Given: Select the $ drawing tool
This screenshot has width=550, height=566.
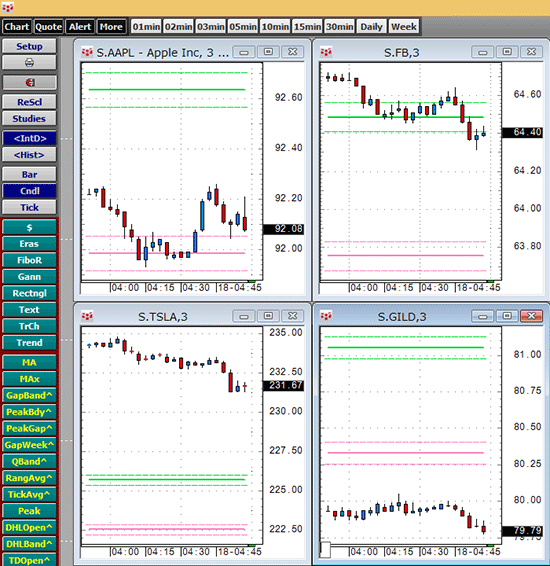Looking at the screenshot, I should 29,227.
